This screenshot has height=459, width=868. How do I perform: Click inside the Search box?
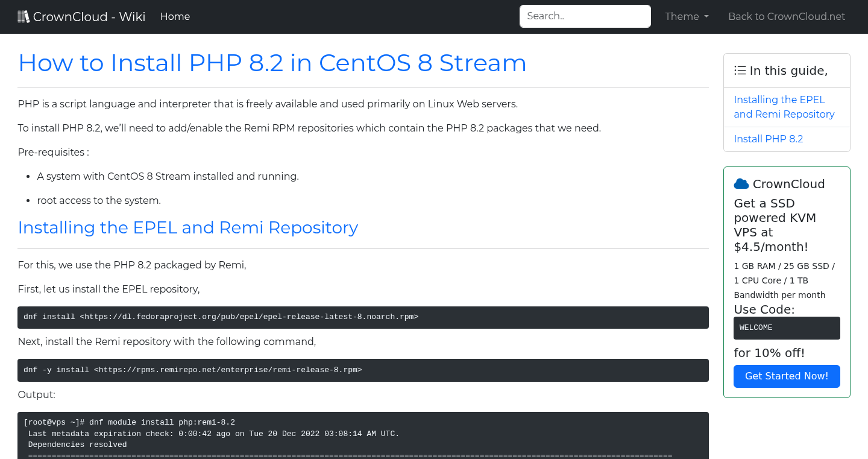click(x=584, y=16)
